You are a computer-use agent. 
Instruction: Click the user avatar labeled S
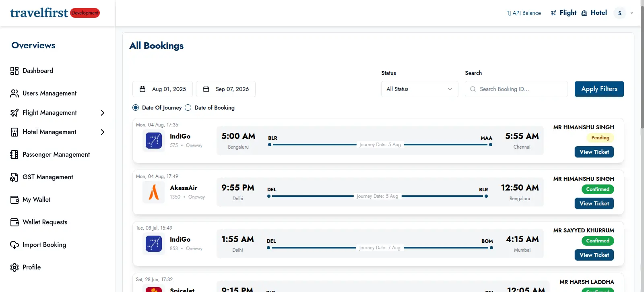click(x=620, y=13)
